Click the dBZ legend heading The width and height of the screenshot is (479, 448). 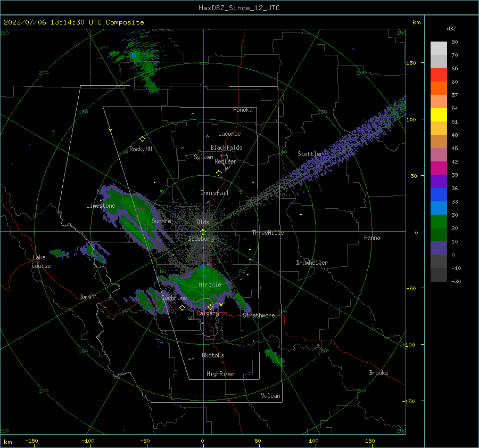point(451,29)
